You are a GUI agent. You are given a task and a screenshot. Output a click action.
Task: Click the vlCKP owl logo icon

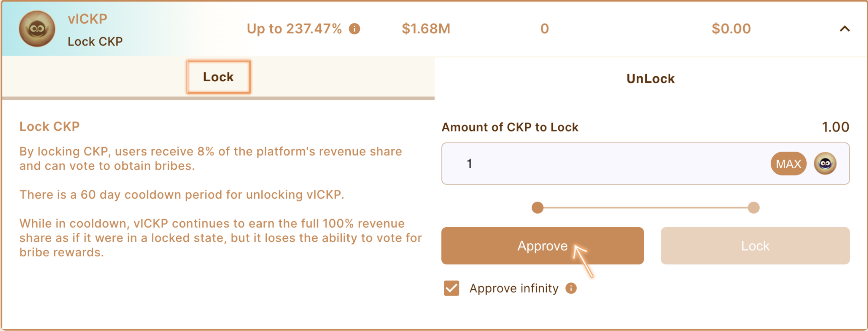click(x=37, y=29)
